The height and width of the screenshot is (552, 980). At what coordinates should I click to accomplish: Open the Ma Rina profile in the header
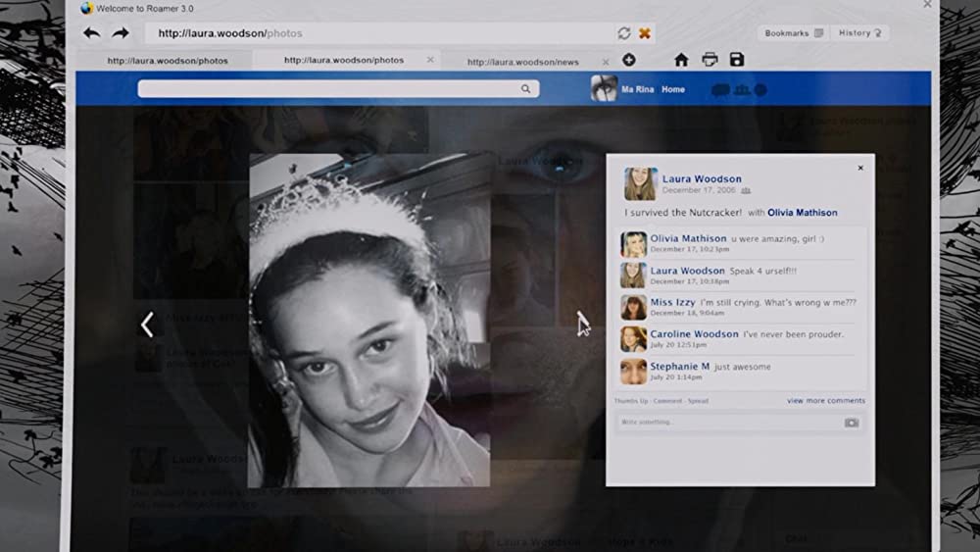[637, 89]
